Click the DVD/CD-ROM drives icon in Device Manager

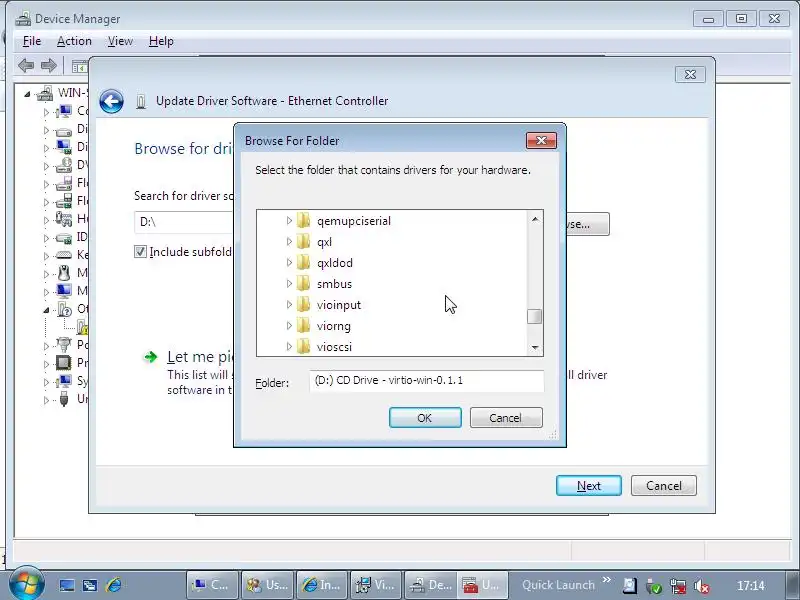pyautogui.click(x=64, y=165)
